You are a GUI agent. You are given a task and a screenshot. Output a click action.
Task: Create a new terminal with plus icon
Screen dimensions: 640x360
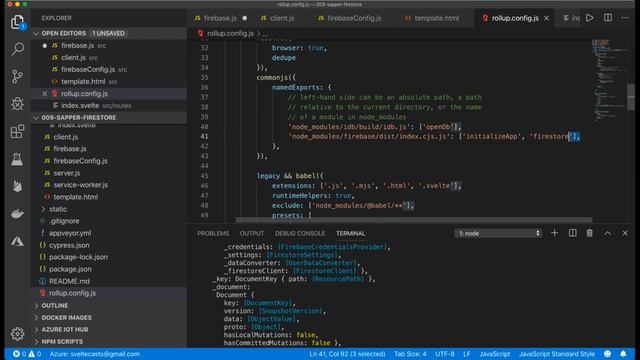[x=554, y=233]
